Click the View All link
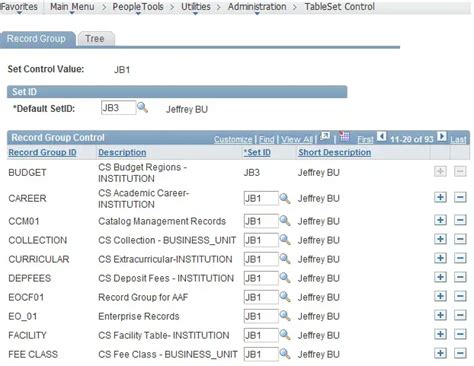 (297, 139)
